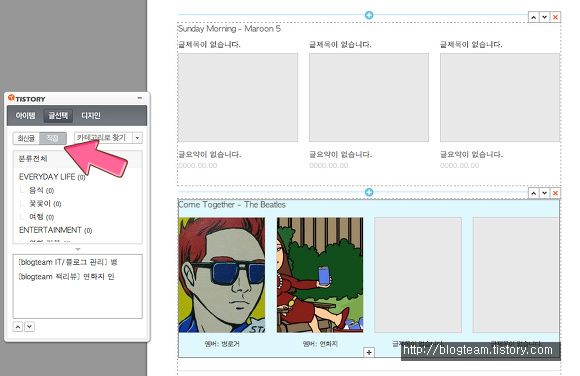Open the 카테고리로 찾기 dropdown arrow
Image resolution: width=580 pixels, height=376 pixels.
tap(138, 138)
